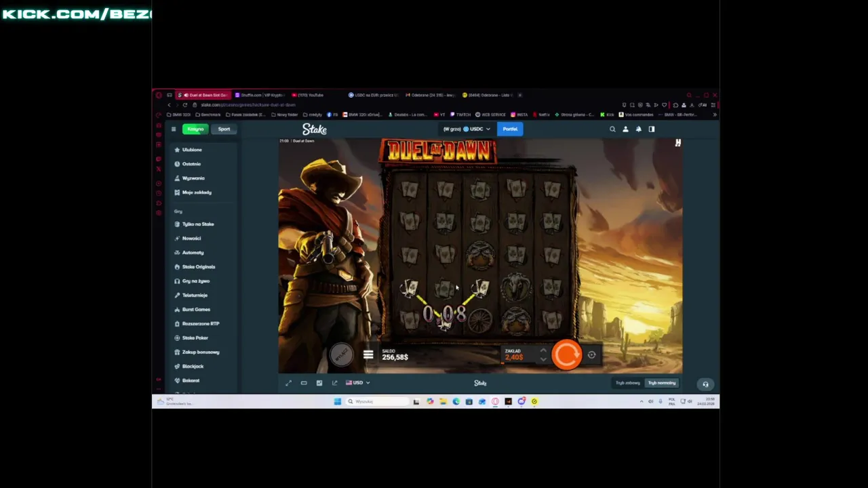The width and height of the screenshot is (868, 488).
Task: Decrease the bet with down arrow
Action: [543, 359]
